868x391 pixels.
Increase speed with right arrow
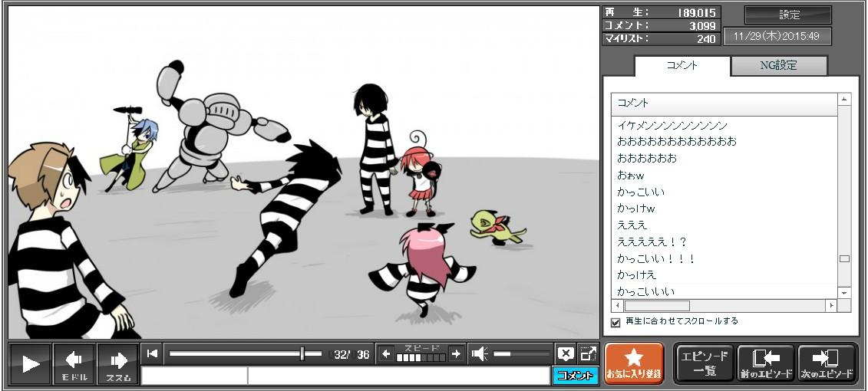click(456, 353)
